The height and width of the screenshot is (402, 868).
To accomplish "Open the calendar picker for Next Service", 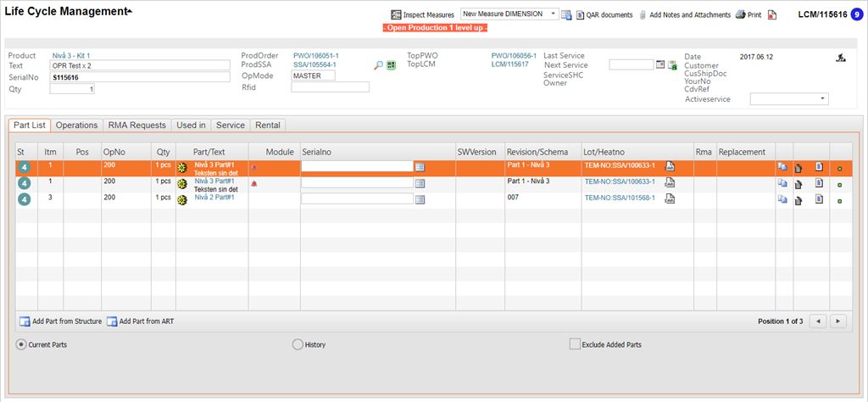I will click(660, 64).
